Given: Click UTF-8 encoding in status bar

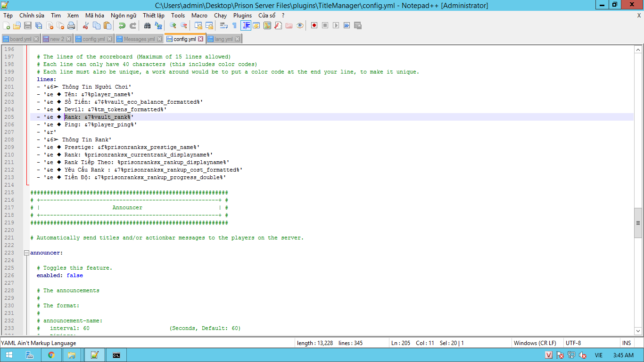Looking at the screenshot, I should click(573, 343).
